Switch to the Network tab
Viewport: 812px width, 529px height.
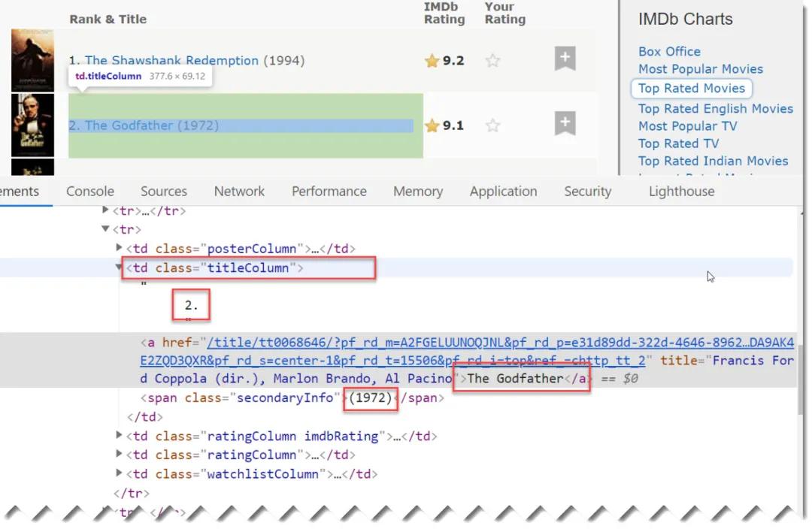point(239,191)
